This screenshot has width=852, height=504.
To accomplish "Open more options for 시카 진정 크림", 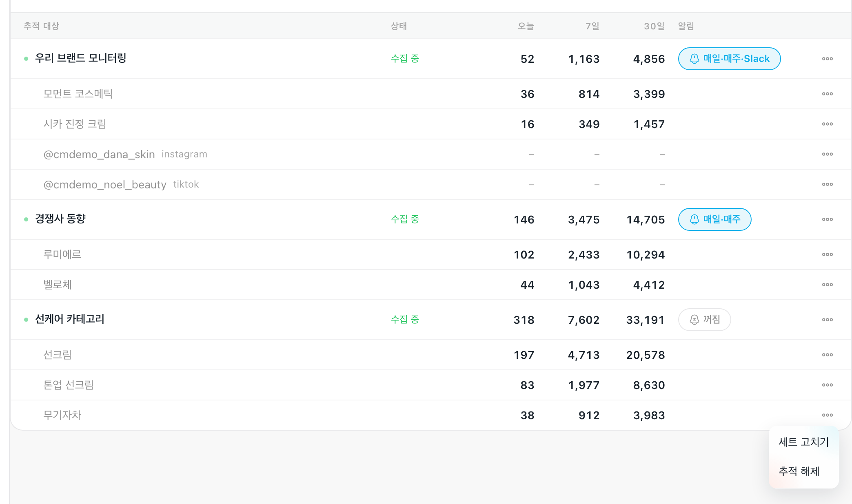I will pos(827,124).
